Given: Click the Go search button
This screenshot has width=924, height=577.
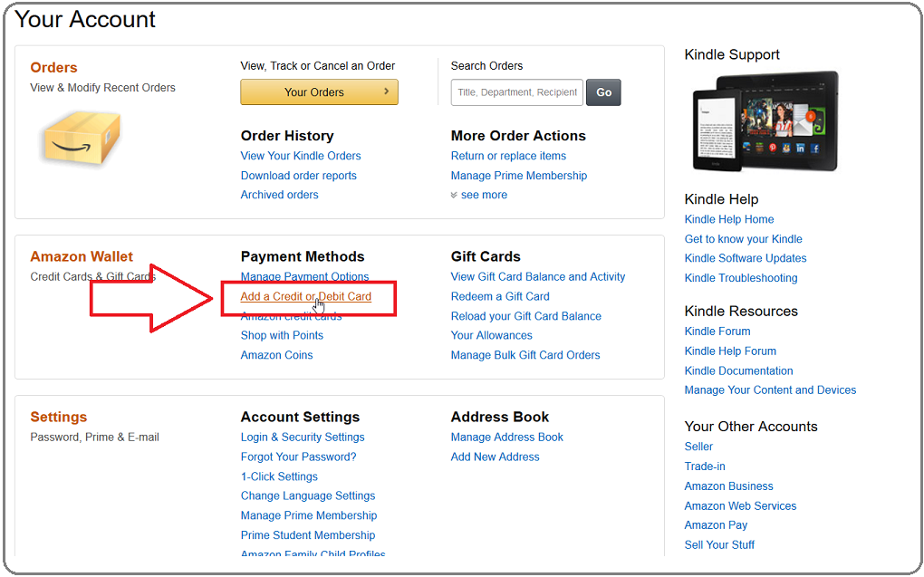Looking at the screenshot, I should (603, 92).
